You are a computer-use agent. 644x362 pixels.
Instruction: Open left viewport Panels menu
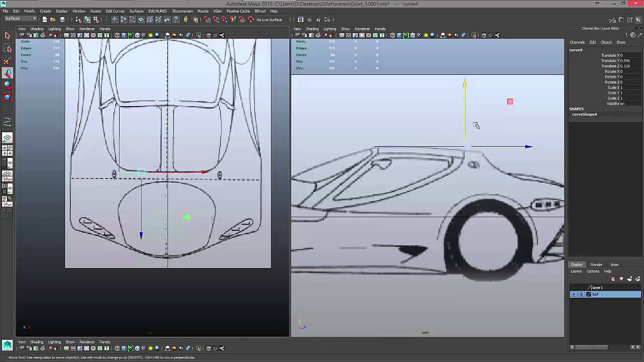click(x=105, y=29)
